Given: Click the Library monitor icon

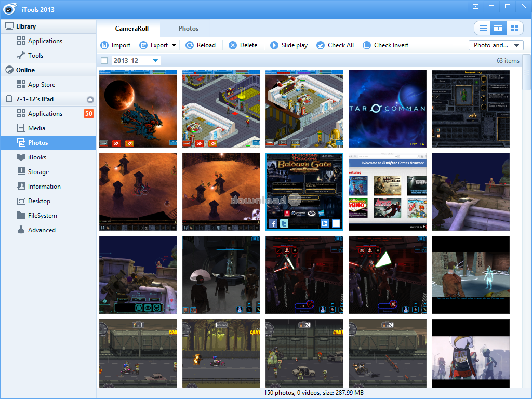Looking at the screenshot, I should (9, 26).
